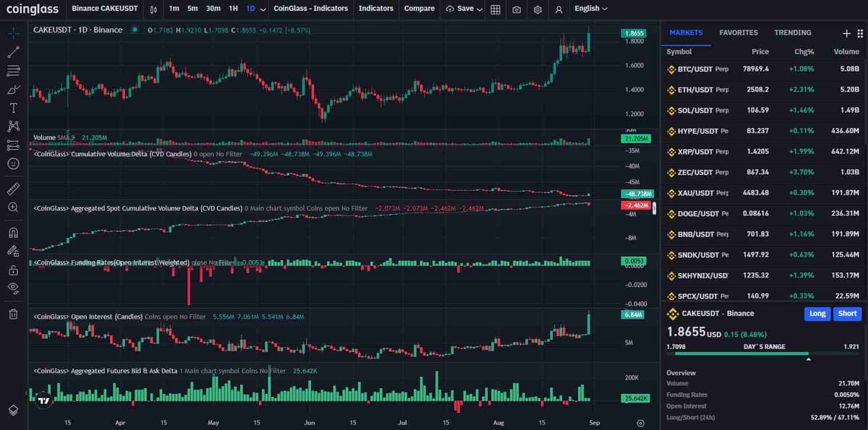This screenshot has width=868, height=430.
Task: Select XAU/USDT Perp row
Action: [x=763, y=193]
